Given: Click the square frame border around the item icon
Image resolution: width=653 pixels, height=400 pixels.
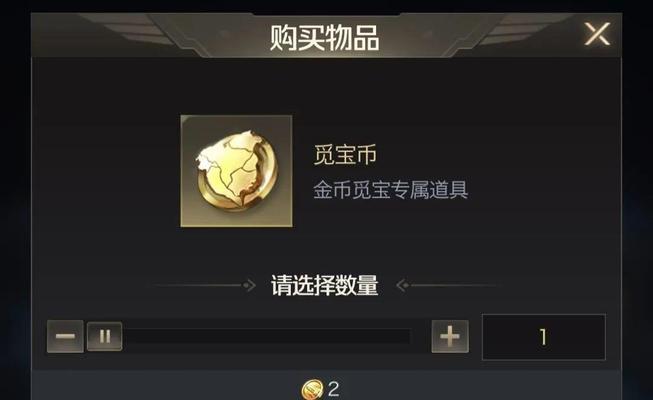Looking at the screenshot, I should pos(237,117).
